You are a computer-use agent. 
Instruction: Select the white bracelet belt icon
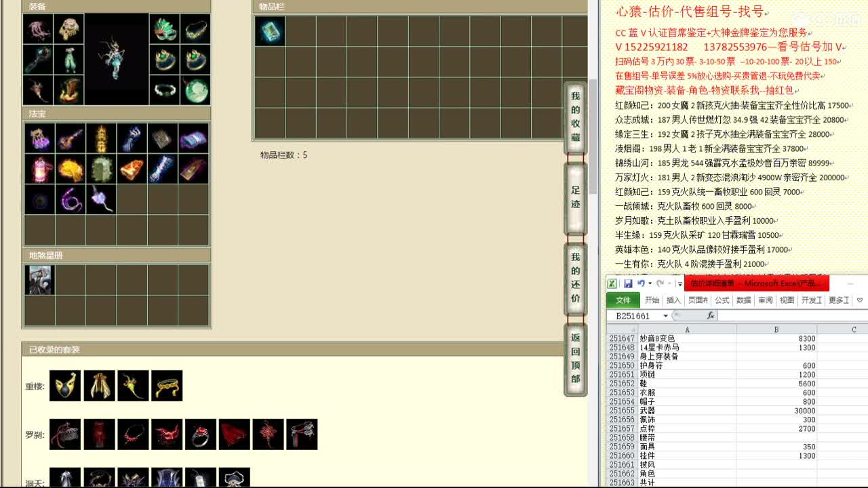tap(165, 90)
